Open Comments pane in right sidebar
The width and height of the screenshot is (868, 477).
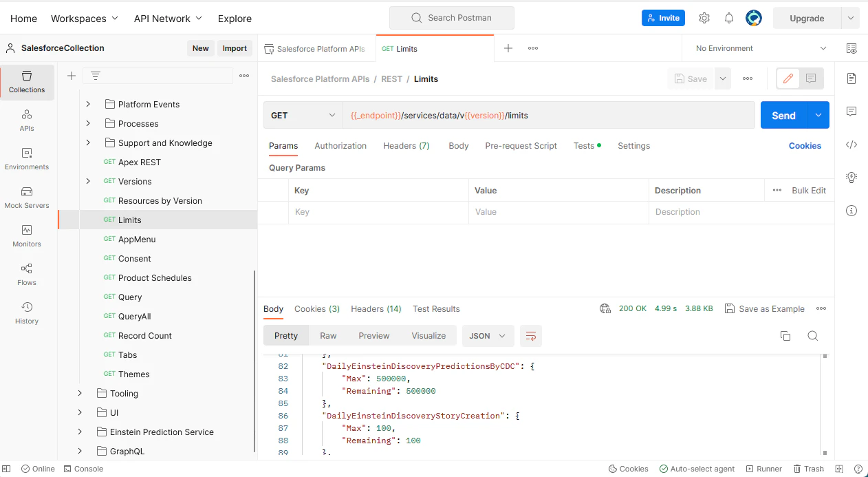click(x=851, y=112)
